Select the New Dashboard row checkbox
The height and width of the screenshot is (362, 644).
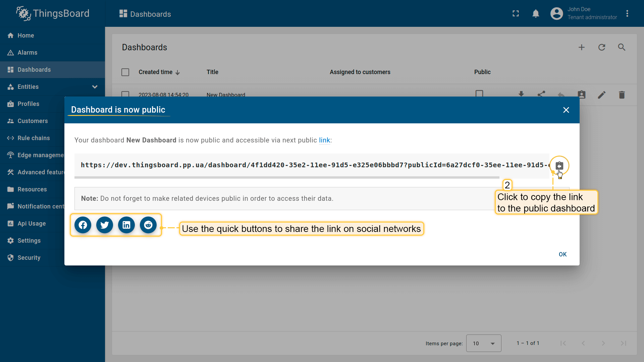click(x=125, y=94)
